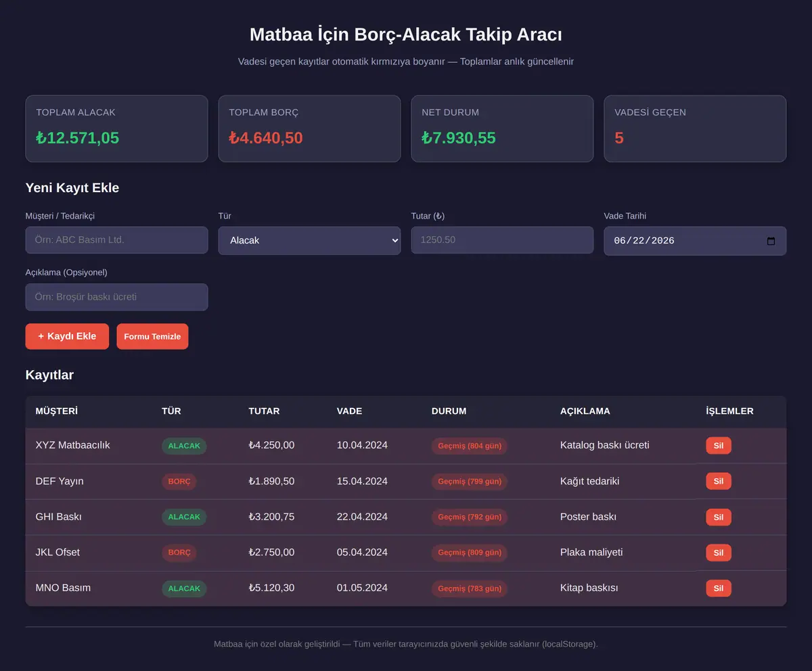Click the Poster baskı description

point(588,517)
